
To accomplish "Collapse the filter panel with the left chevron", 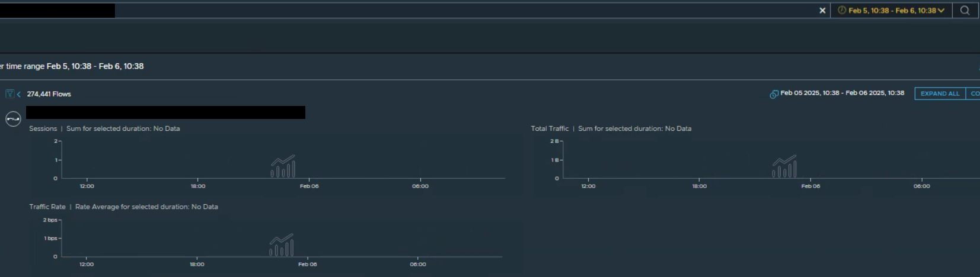I will point(19,94).
